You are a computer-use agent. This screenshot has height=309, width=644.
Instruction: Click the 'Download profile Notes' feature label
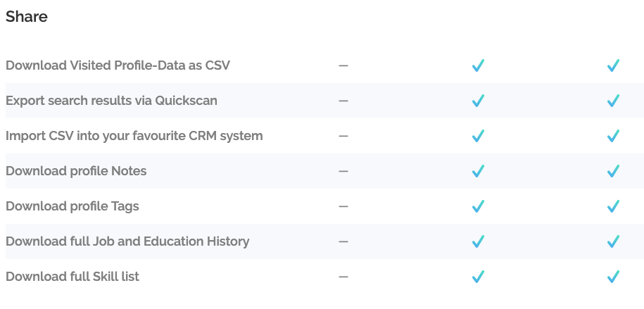(x=76, y=171)
